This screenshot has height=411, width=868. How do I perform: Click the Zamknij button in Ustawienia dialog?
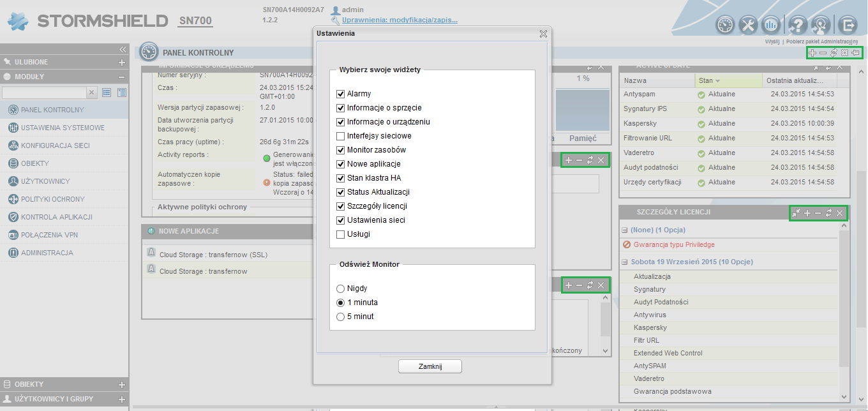[430, 366]
